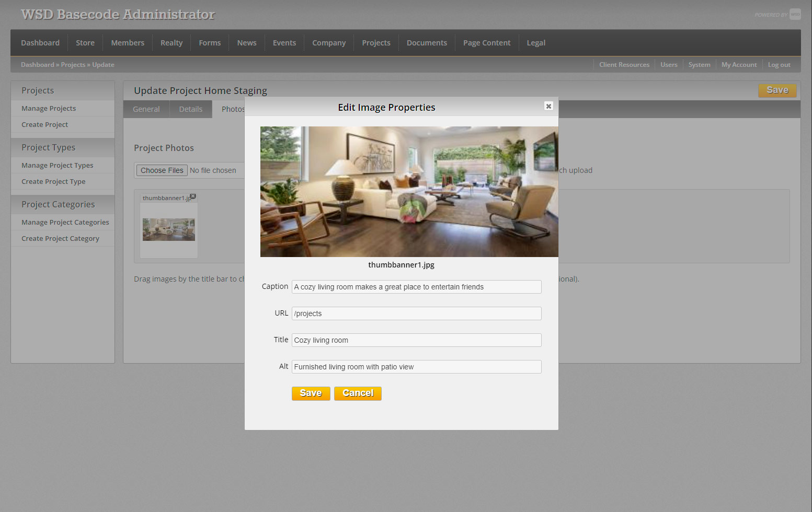Open the Documents menu item
Screen dimensions: 812x512
(427, 43)
